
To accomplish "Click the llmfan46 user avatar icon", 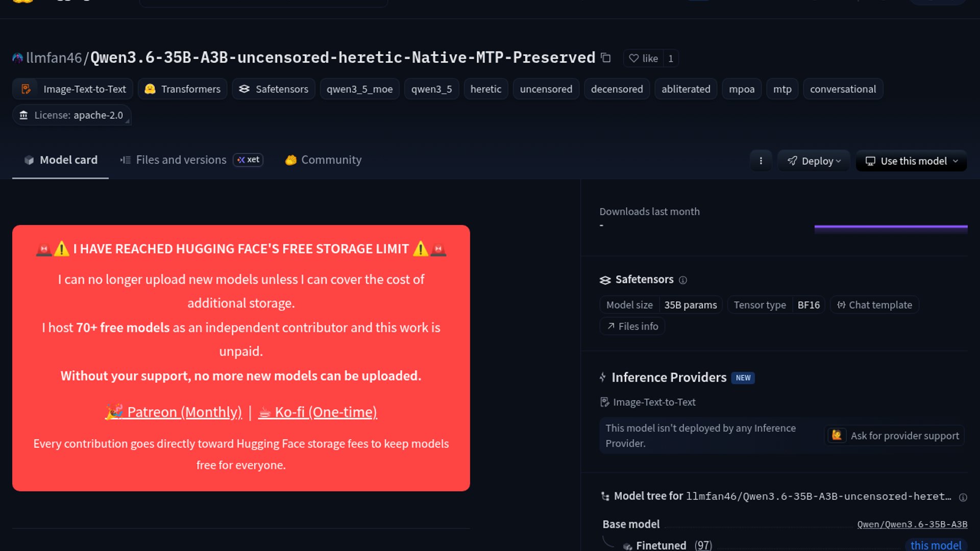I will (18, 58).
